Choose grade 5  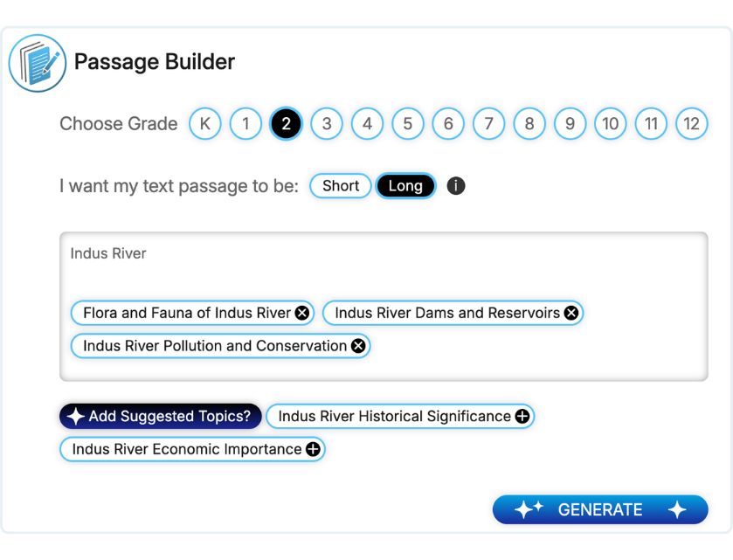[x=408, y=124]
